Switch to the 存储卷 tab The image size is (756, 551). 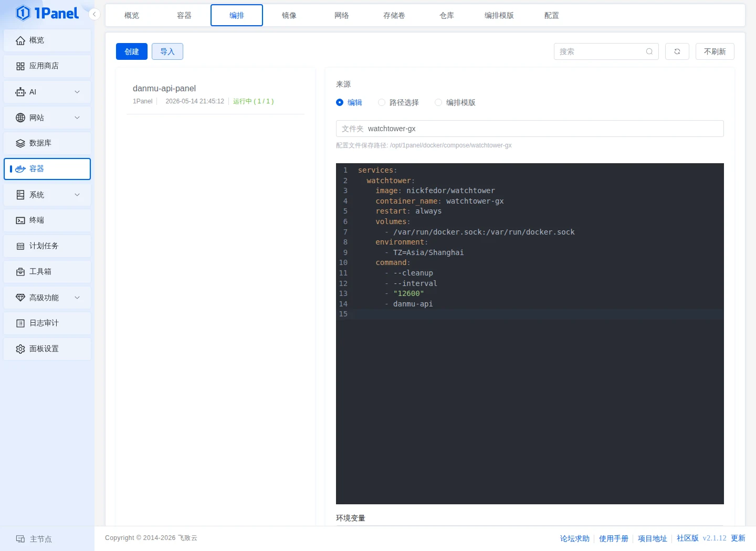coord(394,15)
